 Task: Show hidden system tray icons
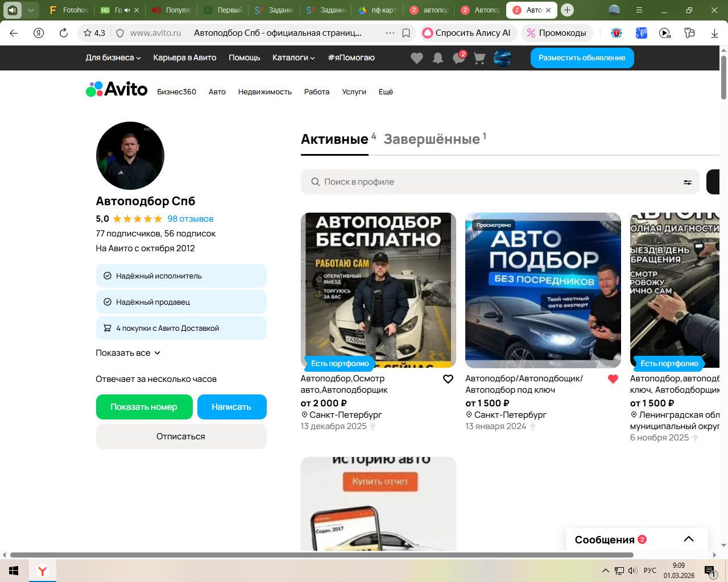(x=606, y=571)
